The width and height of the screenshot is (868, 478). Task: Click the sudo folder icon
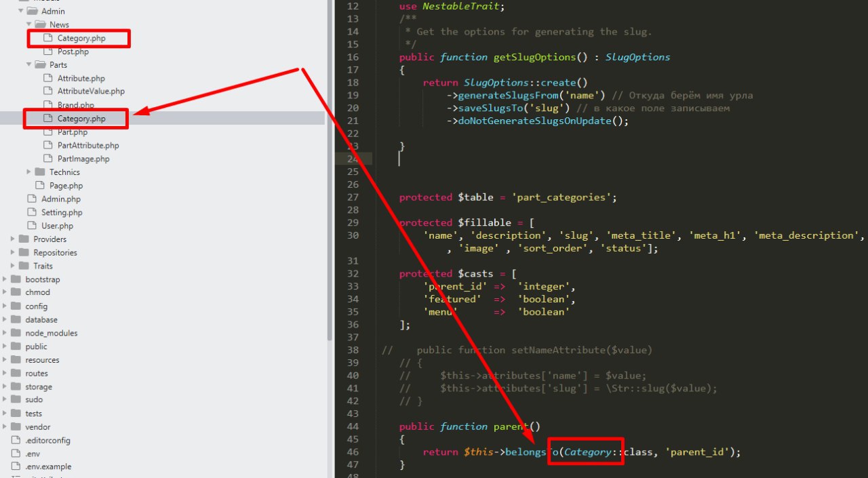pyautogui.click(x=16, y=399)
